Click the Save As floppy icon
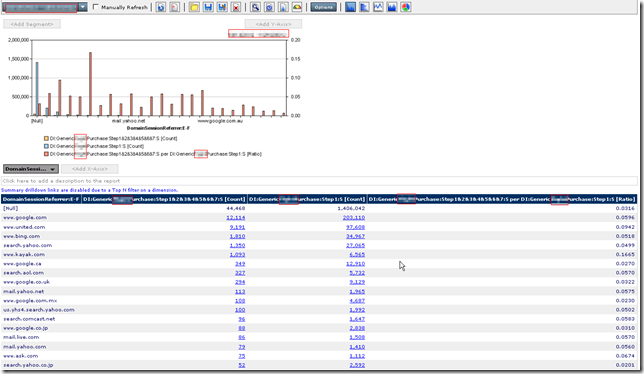Screen dimensions: 644x374 (222, 7)
